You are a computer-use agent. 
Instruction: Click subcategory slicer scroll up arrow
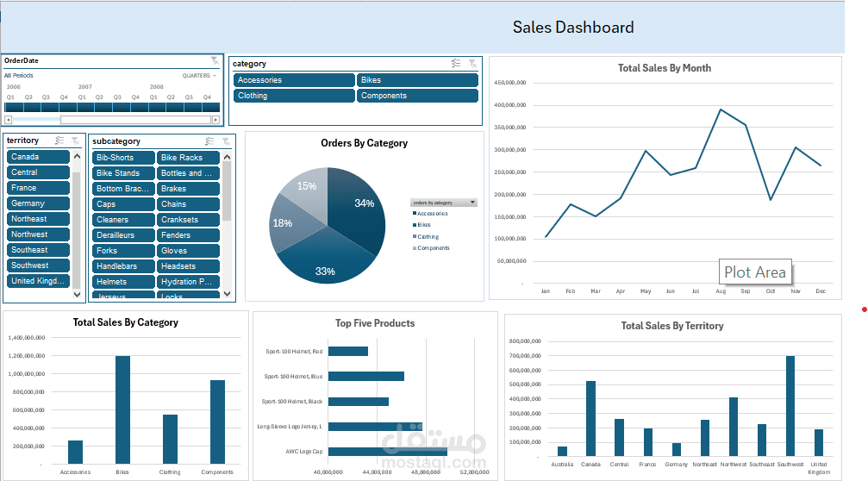[x=227, y=157]
